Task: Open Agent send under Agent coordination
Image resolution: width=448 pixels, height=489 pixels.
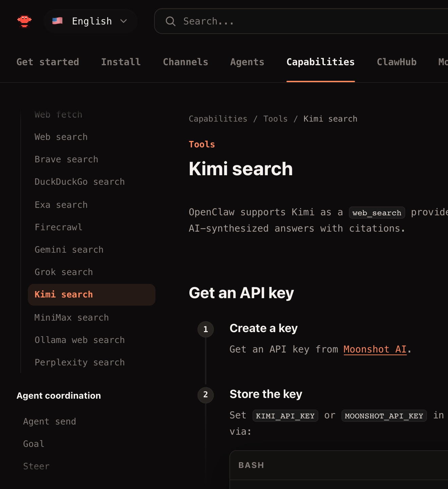Action: coord(50,421)
